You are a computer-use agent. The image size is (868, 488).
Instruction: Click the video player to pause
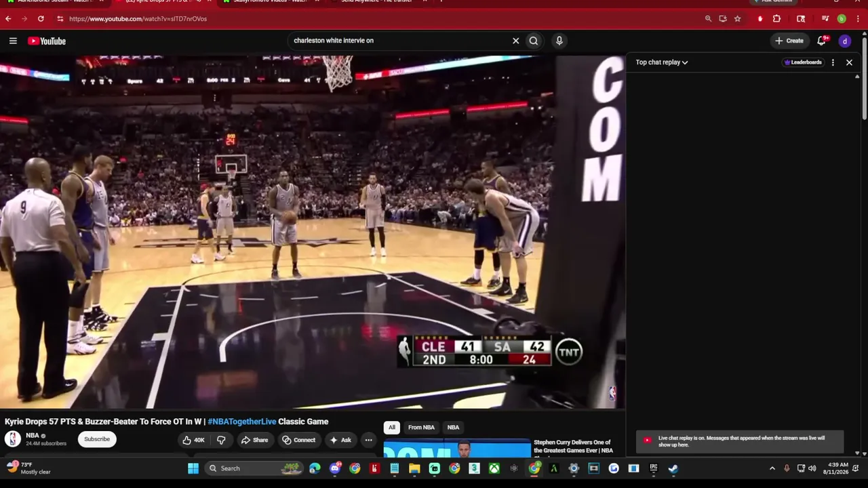pyautogui.click(x=312, y=232)
